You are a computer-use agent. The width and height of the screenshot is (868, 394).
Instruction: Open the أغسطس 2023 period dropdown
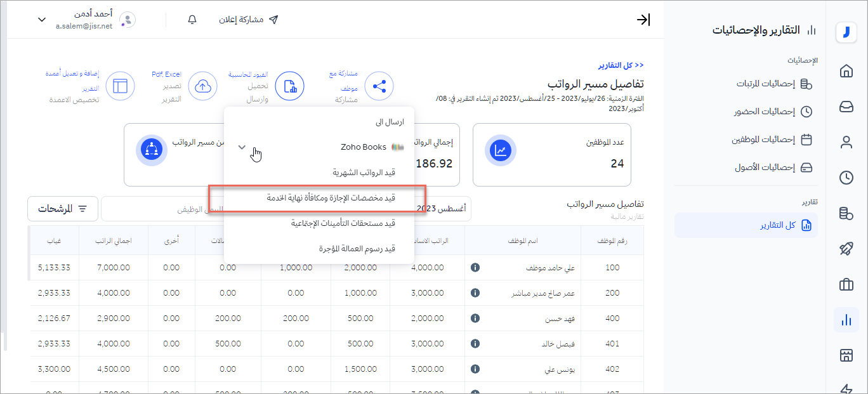click(443, 208)
